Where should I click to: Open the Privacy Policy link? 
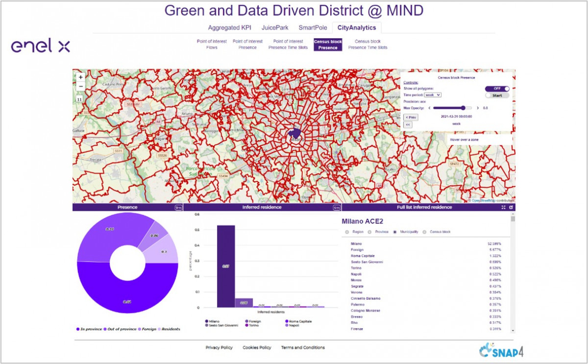pos(219,348)
